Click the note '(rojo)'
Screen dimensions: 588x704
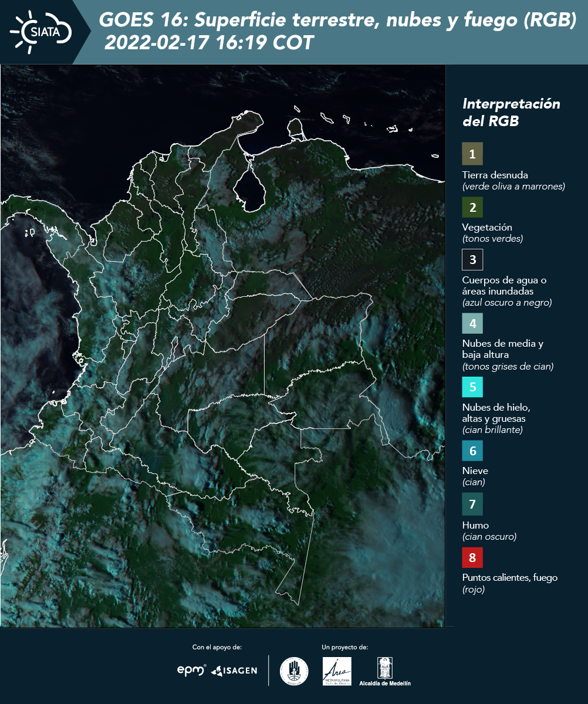pyautogui.click(x=474, y=590)
